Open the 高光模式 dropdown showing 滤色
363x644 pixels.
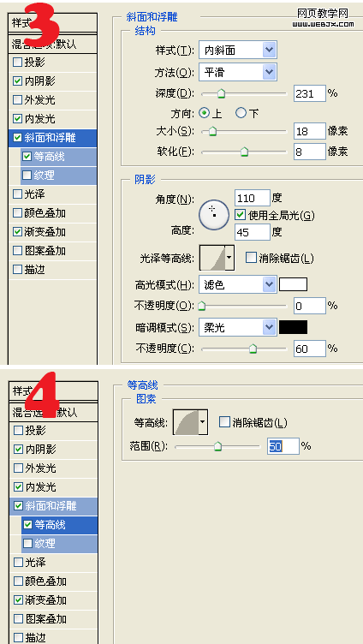pos(237,284)
